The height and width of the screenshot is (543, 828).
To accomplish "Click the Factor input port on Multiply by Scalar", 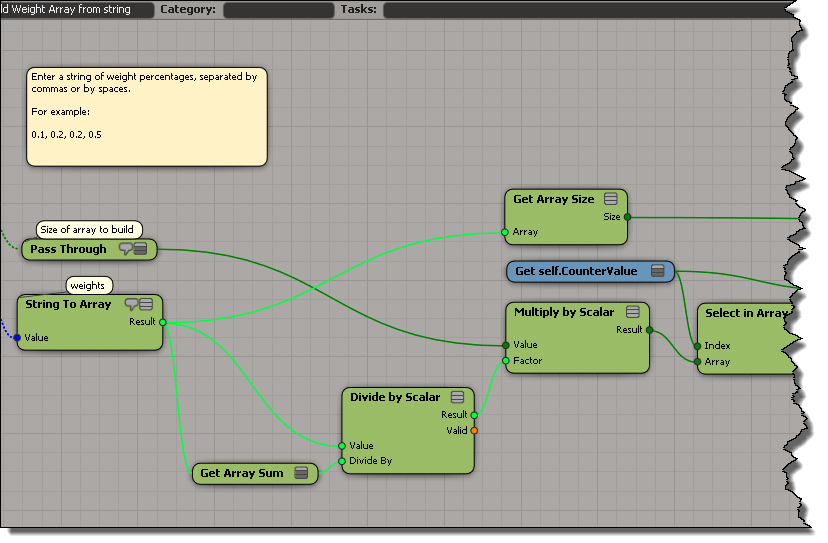I will (506, 361).
